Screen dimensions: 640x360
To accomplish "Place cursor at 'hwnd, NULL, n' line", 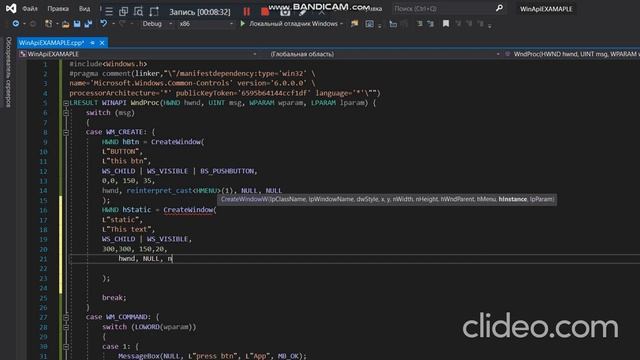I will click(145, 259).
